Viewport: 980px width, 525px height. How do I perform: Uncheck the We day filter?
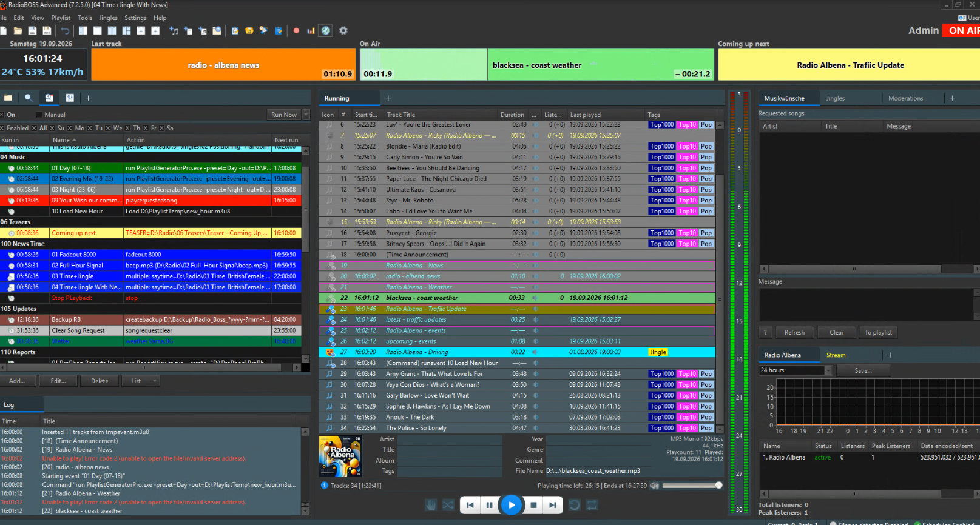108,128
